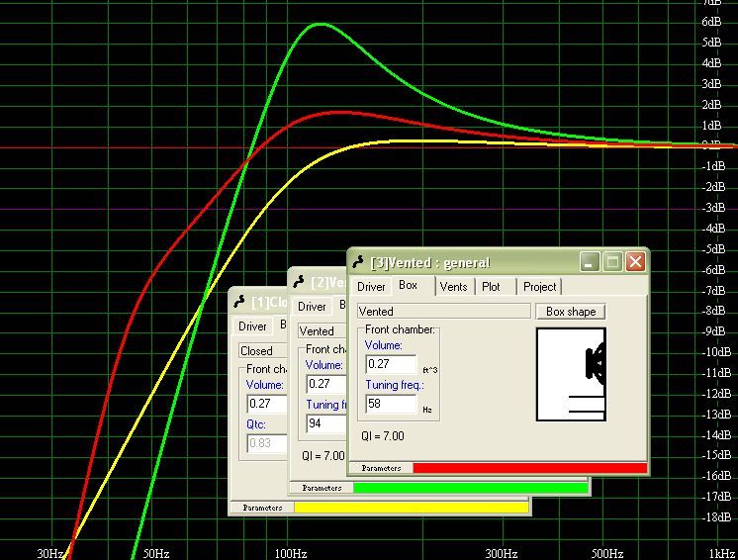Click the vented box diagram thumbnail
The height and width of the screenshot is (560, 738).
coord(571,375)
